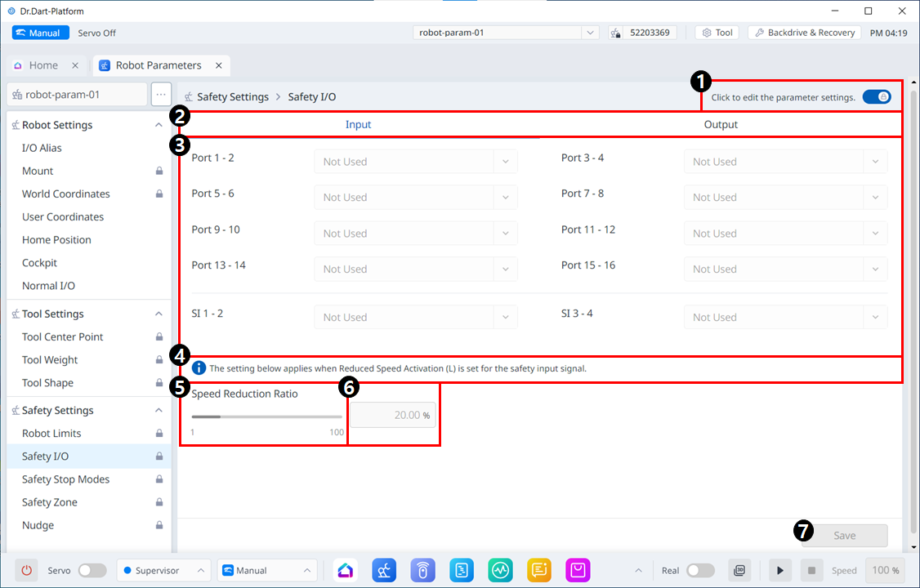The image size is (920, 588).
Task: Collapse the Tool Settings section
Action: click(159, 314)
